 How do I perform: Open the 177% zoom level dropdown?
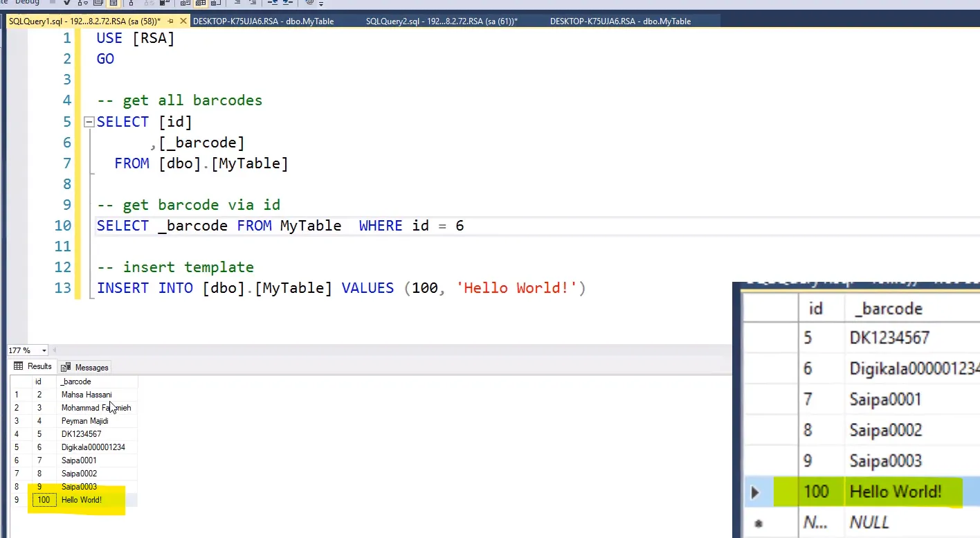(x=43, y=350)
